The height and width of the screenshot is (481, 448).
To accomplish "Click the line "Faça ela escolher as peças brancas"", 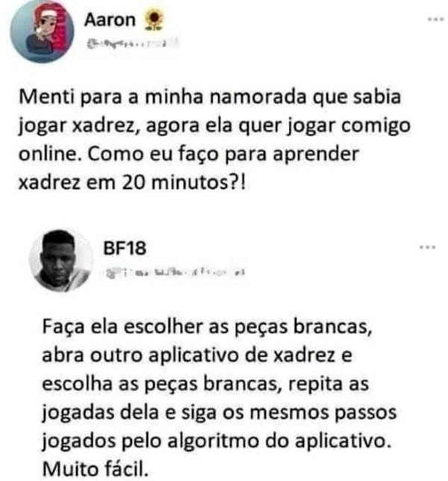I will pos(207,327).
